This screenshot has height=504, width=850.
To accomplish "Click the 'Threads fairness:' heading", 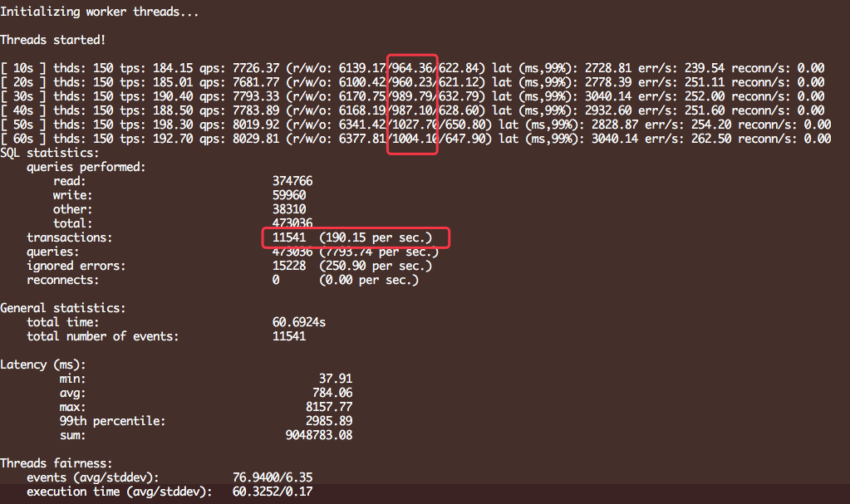I will pos(56,463).
